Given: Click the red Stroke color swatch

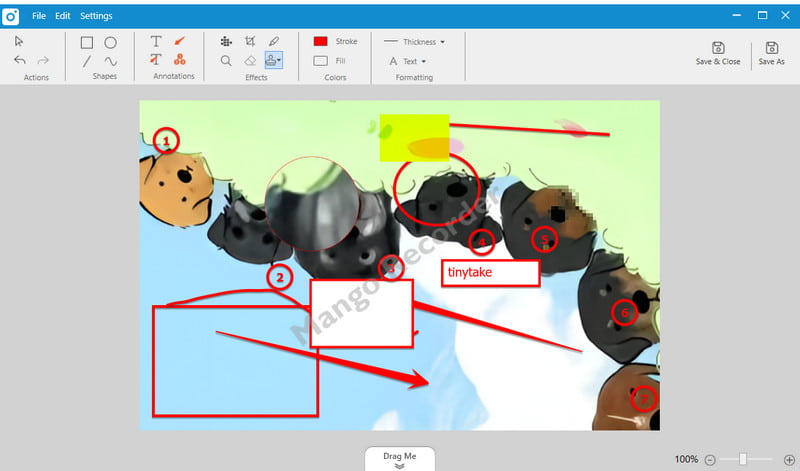Looking at the screenshot, I should pyautogui.click(x=320, y=41).
